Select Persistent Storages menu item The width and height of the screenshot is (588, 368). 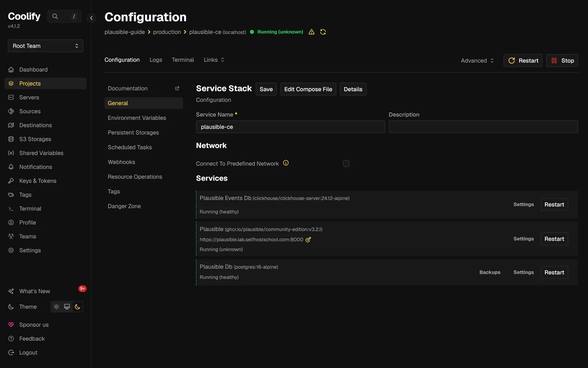point(144,132)
